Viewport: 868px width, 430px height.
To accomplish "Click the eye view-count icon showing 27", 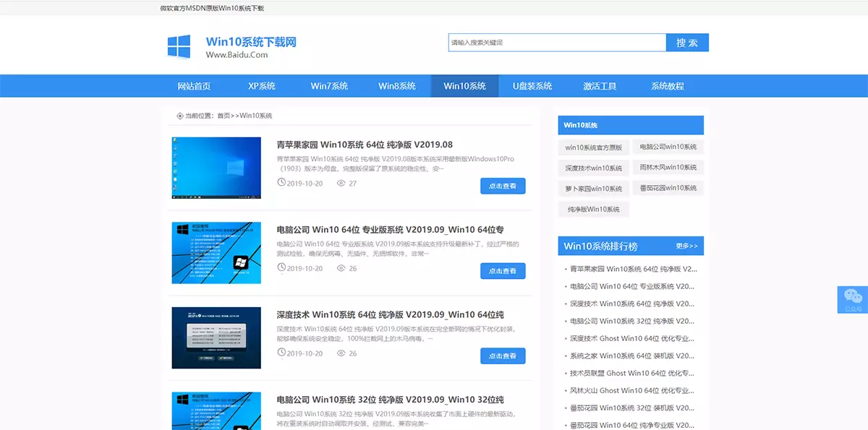I will (x=341, y=183).
